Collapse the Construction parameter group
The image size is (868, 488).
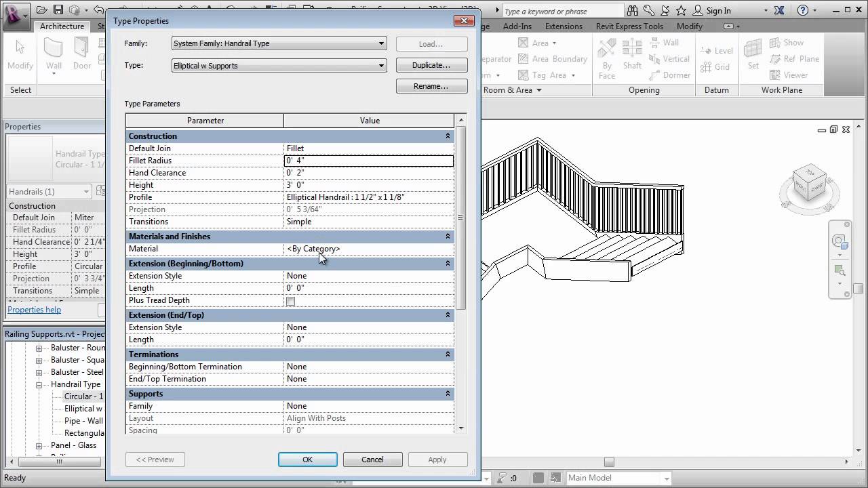point(447,136)
